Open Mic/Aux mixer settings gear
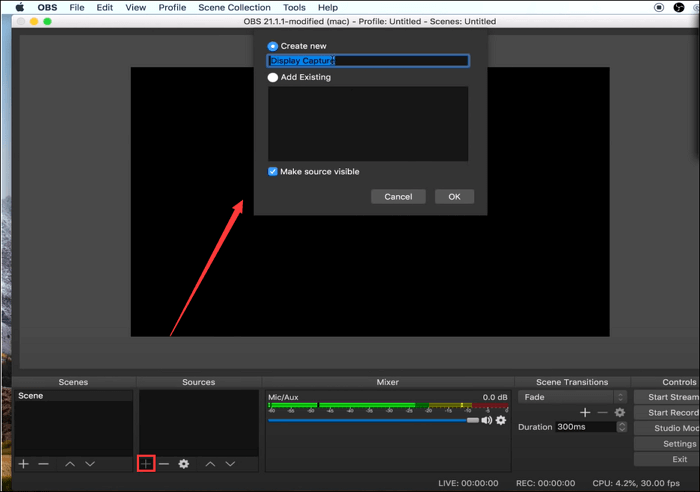700x492 pixels. tap(501, 420)
